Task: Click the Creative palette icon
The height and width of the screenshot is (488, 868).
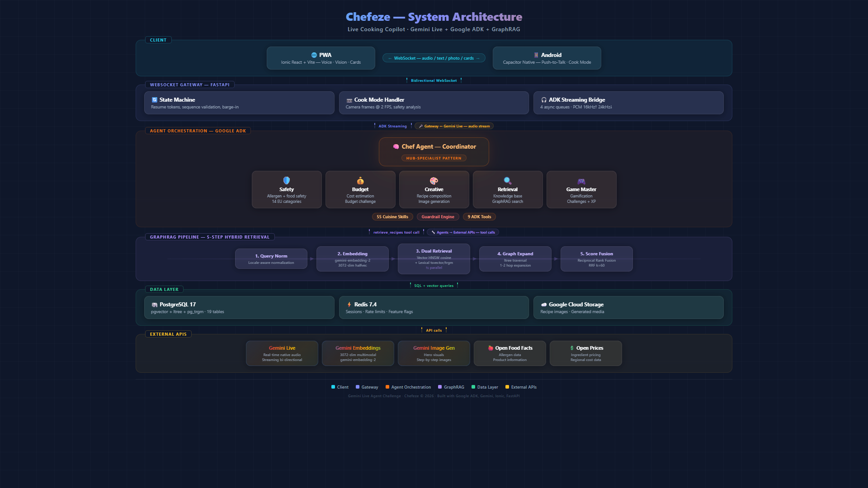Action: tap(434, 181)
